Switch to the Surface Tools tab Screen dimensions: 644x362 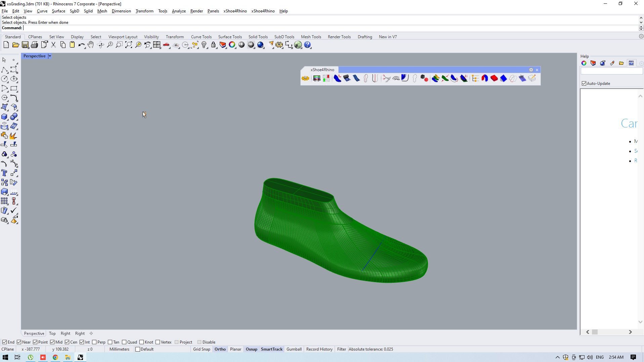point(230,37)
